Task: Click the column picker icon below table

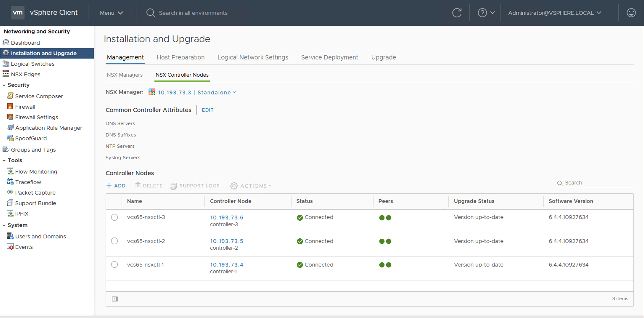Action: pos(115,299)
